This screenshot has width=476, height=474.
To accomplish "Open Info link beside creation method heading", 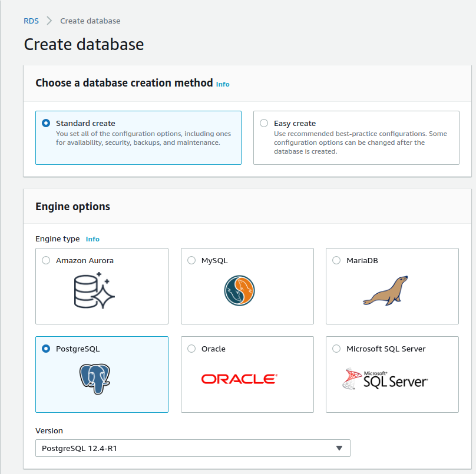I will coord(223,84).
